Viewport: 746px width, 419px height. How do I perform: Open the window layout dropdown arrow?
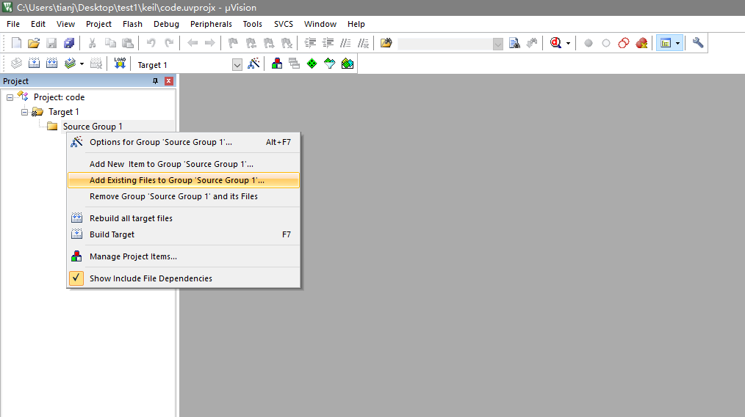tap(678, 43)
